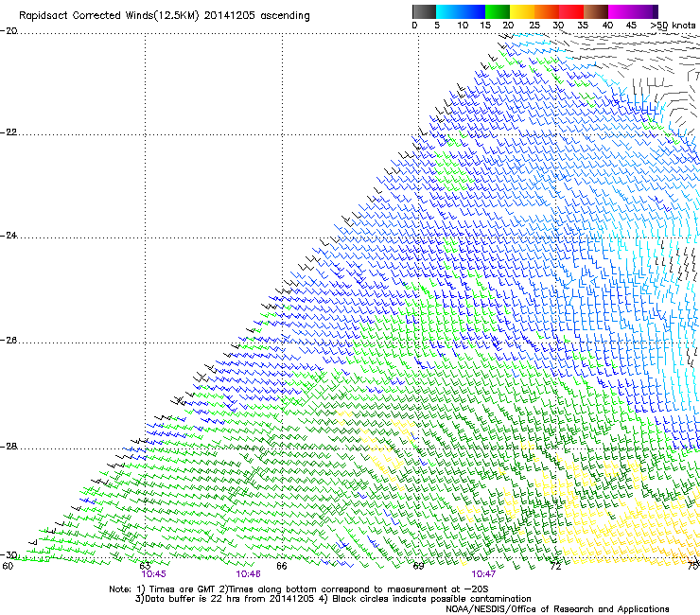The width and height of the screenshot is (700, 615).
Task: Click the purple 10:47 time marker
Action: pos(483,574)
